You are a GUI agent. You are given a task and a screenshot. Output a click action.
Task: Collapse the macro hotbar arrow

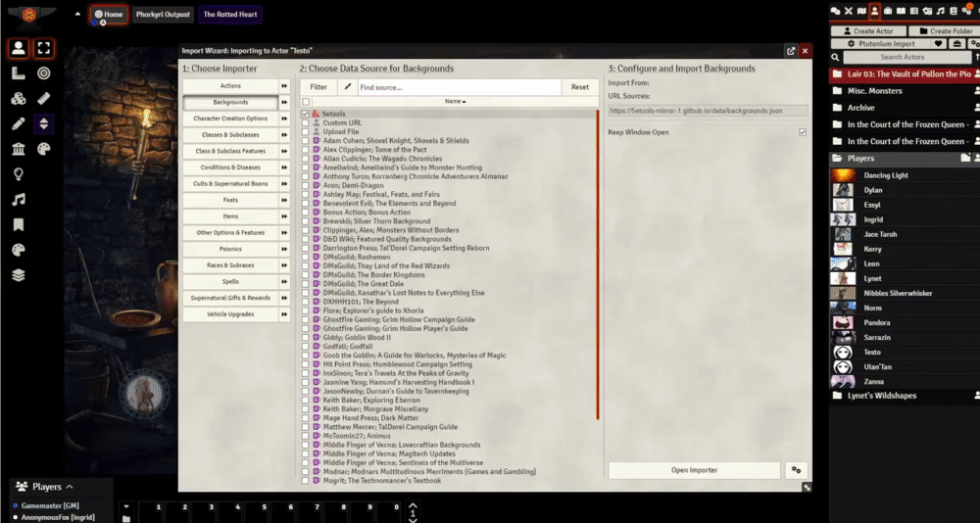coord(126,506)
